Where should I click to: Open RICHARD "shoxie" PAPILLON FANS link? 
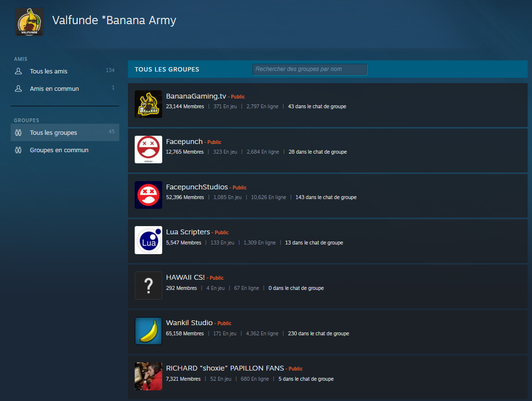point(225,368)
